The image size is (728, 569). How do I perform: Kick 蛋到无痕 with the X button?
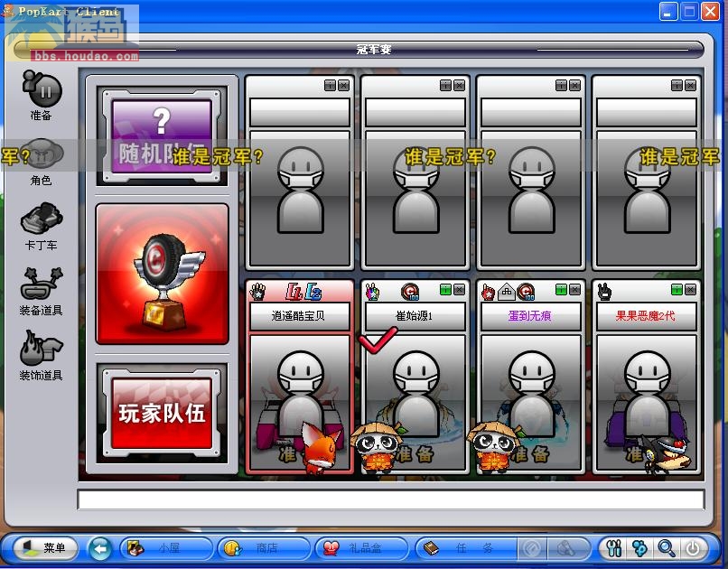574,290
